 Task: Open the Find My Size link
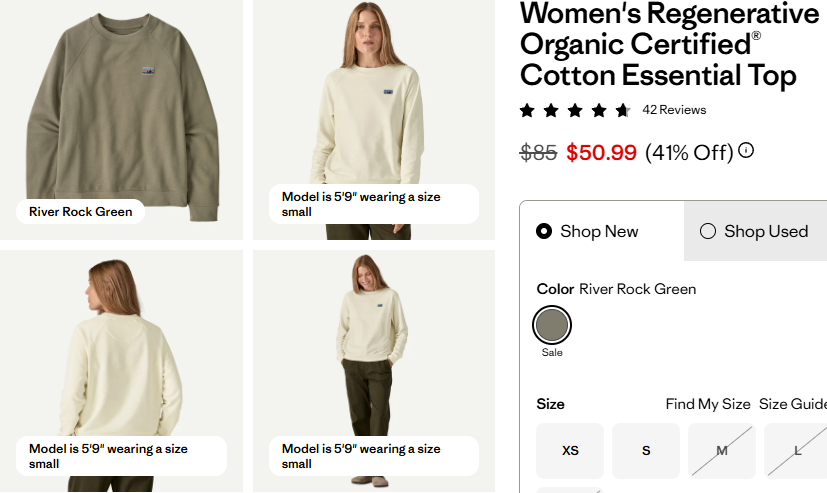click(708, 404)
